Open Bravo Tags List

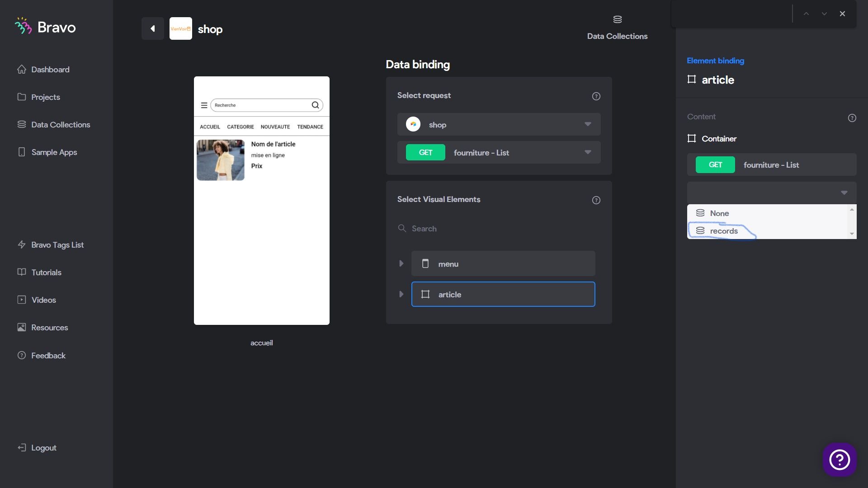coord(51,245)
